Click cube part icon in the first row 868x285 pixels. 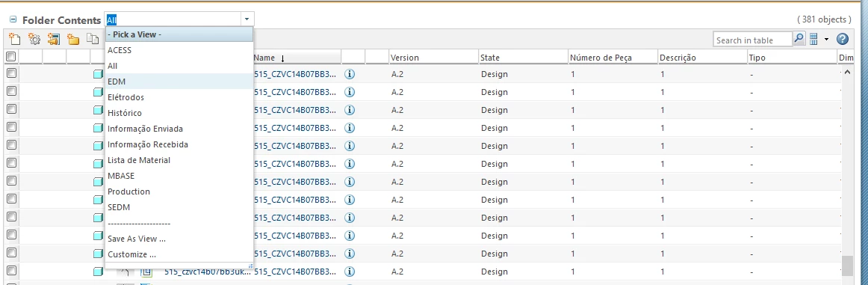point(99,74)
